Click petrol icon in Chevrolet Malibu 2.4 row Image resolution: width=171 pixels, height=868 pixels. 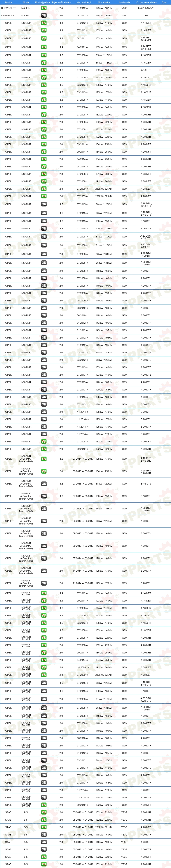(x=44, y=8)
